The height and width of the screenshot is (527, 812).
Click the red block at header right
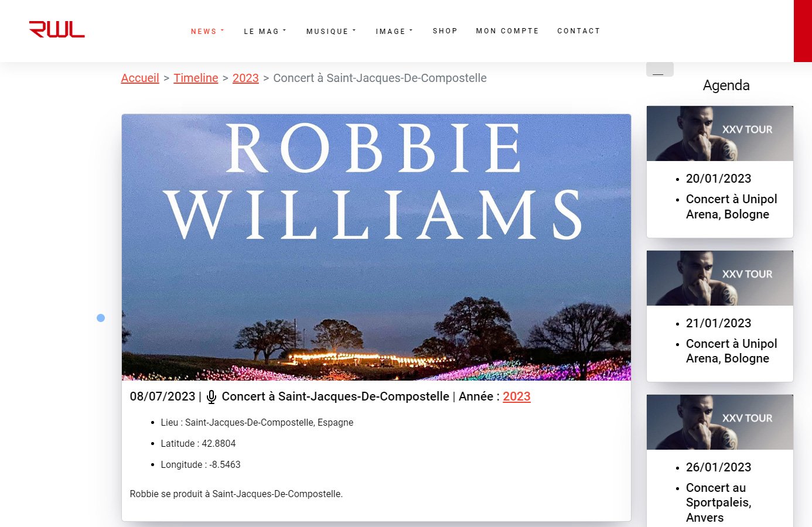click(803, 30)
